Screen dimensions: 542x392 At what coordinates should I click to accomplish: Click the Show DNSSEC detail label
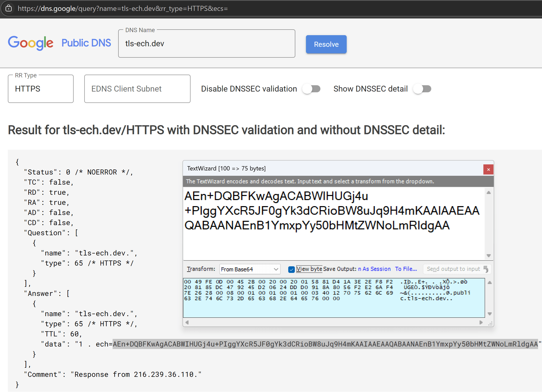370,89
